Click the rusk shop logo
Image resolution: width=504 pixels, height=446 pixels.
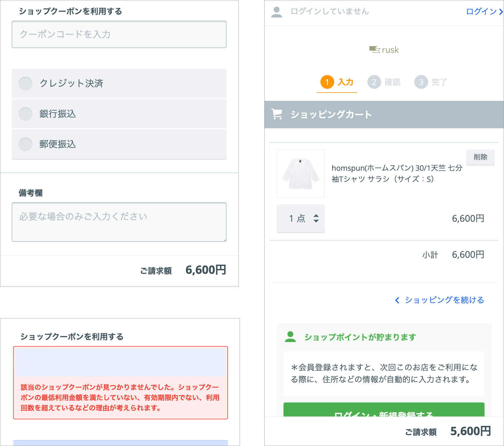coord(384,50)
